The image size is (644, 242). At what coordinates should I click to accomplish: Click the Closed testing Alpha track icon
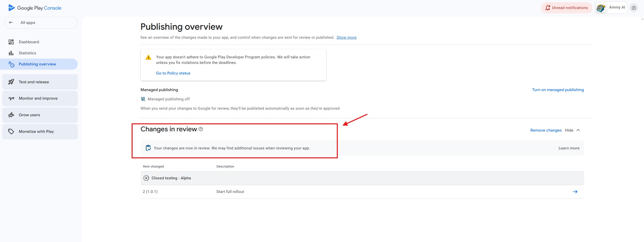146,178
